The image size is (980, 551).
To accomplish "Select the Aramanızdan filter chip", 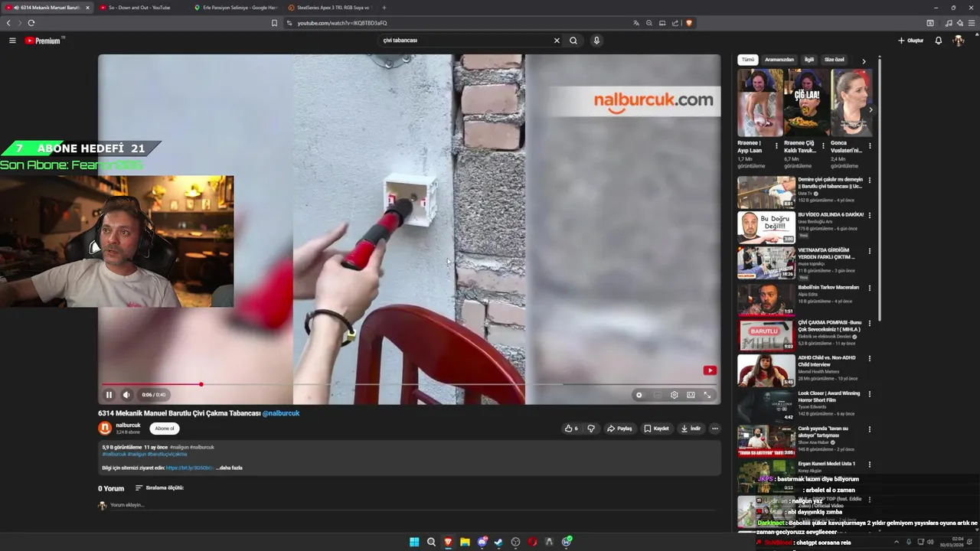I will pyautogui.click(x=779, y=60).
